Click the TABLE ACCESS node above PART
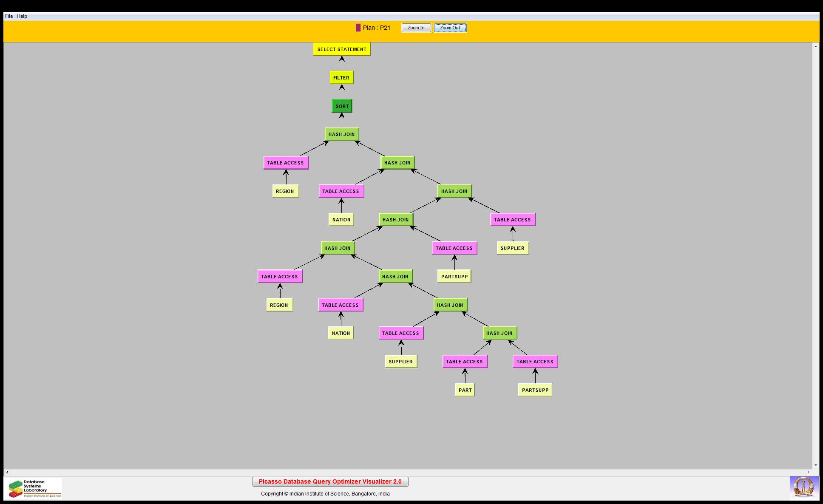 click(464, 362)
